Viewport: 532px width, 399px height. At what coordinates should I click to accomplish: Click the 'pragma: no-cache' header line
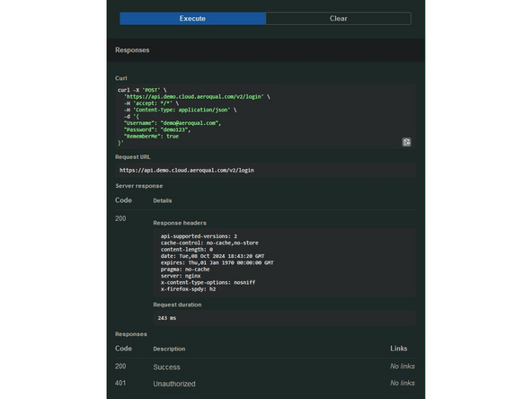pyautogui.click(x=185, y=269)
